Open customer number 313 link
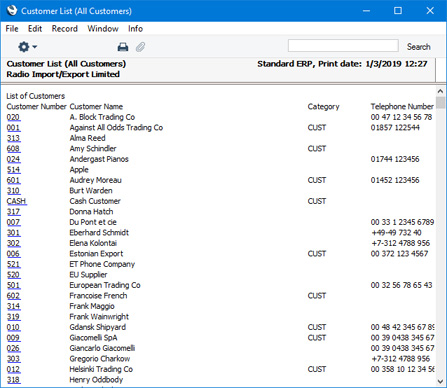The height and width of the screenshot is (388, 447). click(13, 138)
